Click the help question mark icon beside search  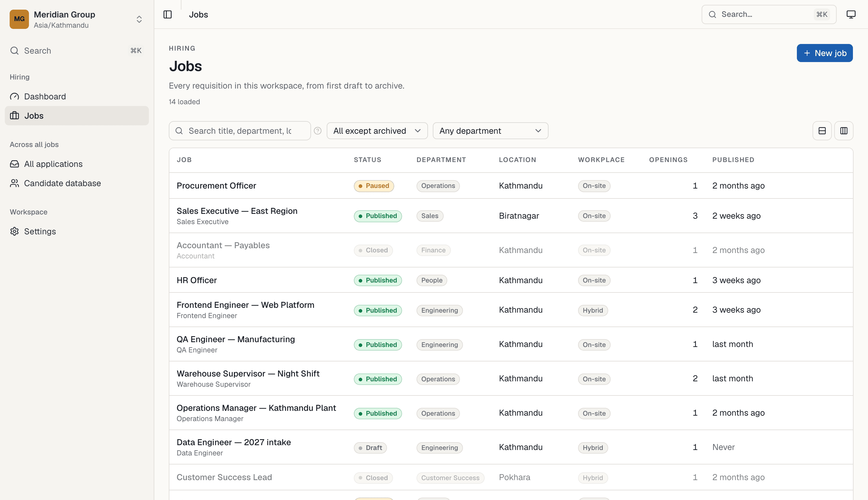317,131
